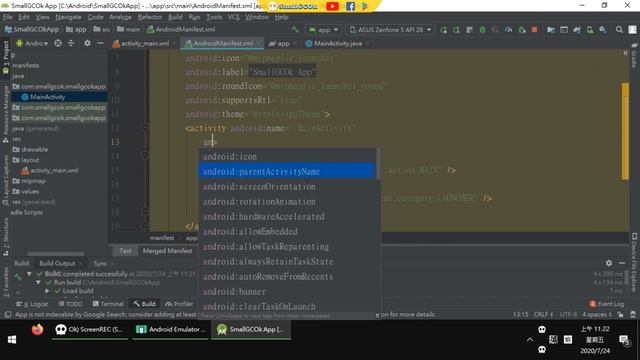The image size is (640, 360).
Task: Select android:banner suggestion
Action: (287, 291)
